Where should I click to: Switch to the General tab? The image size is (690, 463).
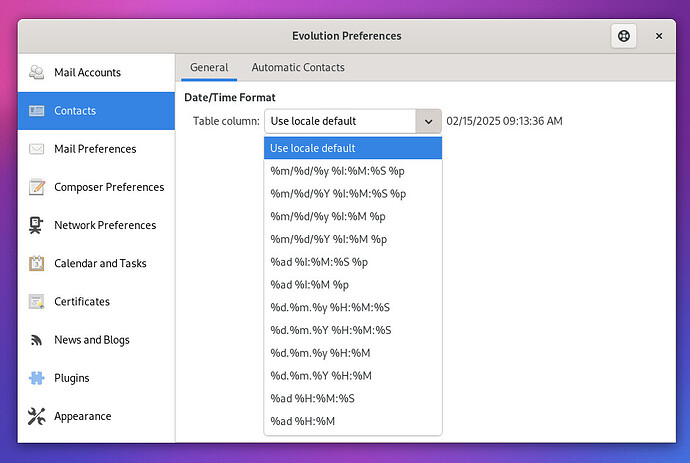coord(209,67)
